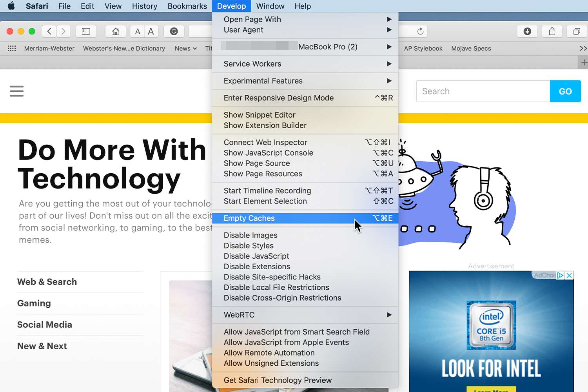Toggle Disable JavaScript menu option
The width and height of the screenshot is (588, 392).
[256, 256]
